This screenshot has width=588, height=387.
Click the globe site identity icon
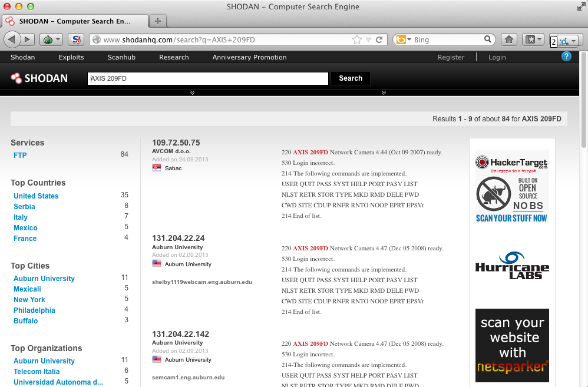pos(97,39)
